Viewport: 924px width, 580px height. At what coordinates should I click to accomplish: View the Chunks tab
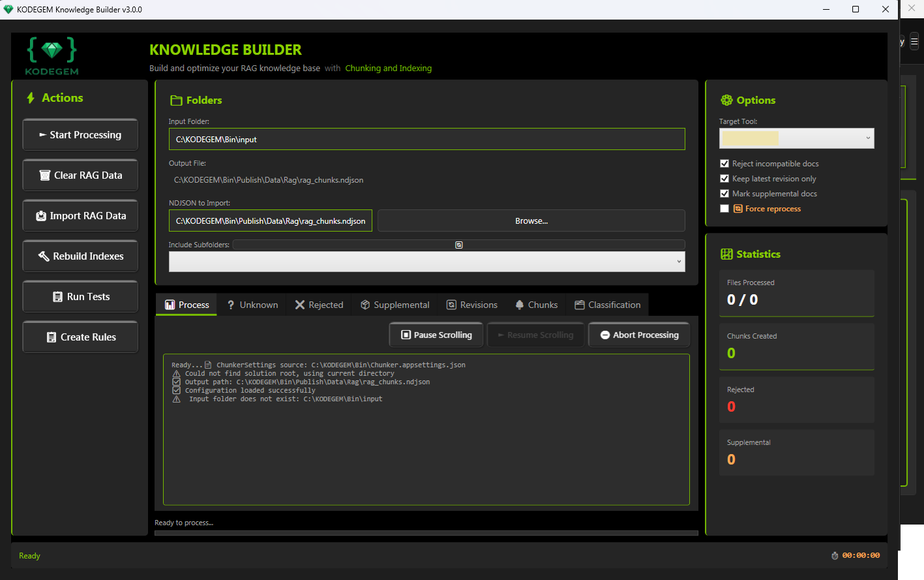click(537, 305)
